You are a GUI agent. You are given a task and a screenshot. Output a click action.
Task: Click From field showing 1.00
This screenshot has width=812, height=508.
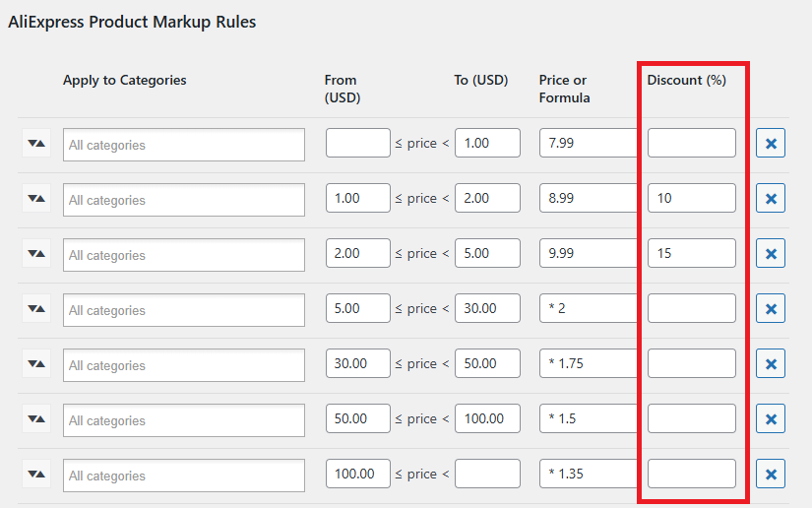(x=358, y=198)
